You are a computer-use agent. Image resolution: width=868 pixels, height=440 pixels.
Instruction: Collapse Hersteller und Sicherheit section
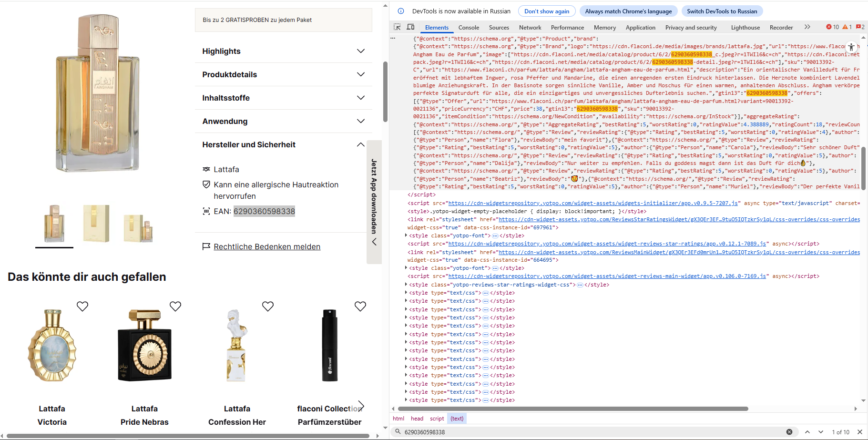[284, 144]
